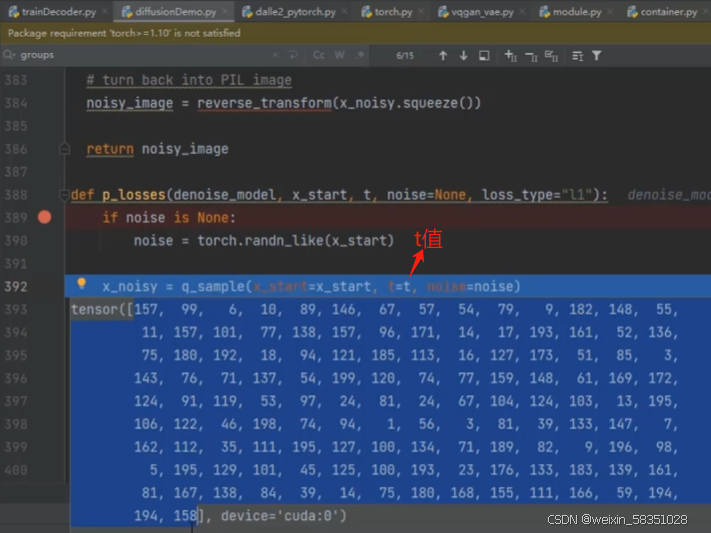Screen dimensions: 711x533
Task: Switch to the trainDecoder.py tab
Action: click(58, 12)
